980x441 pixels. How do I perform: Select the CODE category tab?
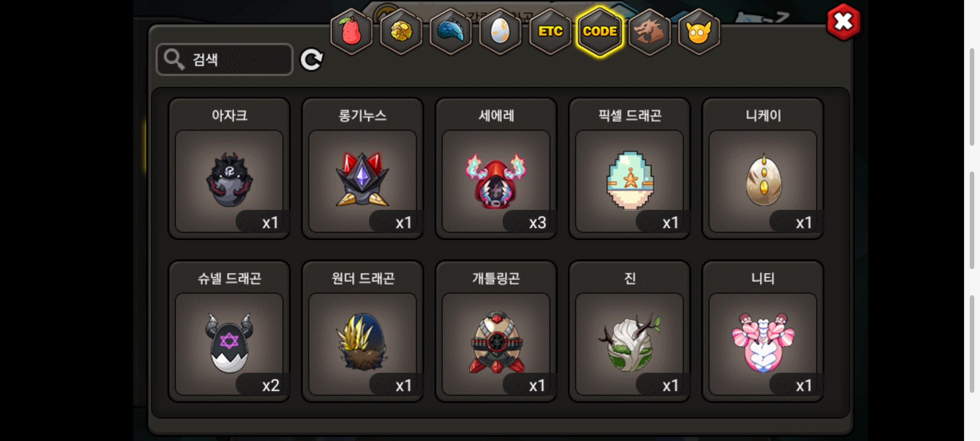tap(600, 32)
